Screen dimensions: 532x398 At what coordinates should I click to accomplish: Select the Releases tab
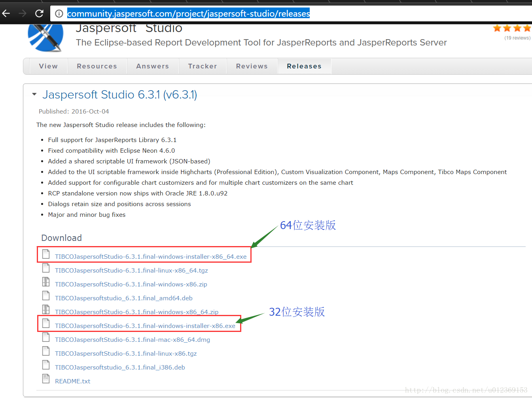(x=304, y=66)
